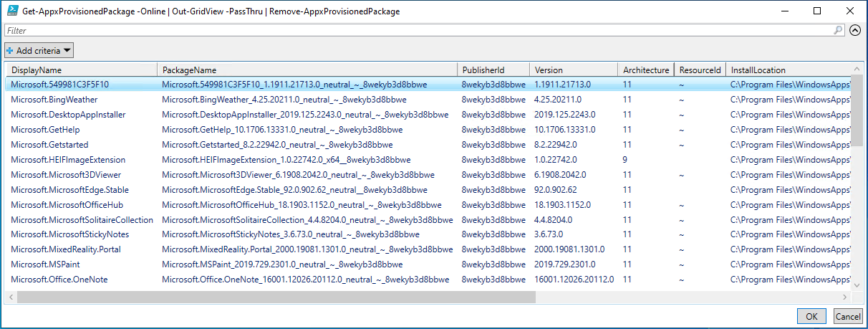Sort by InstallLocation column header

point(786,70)
